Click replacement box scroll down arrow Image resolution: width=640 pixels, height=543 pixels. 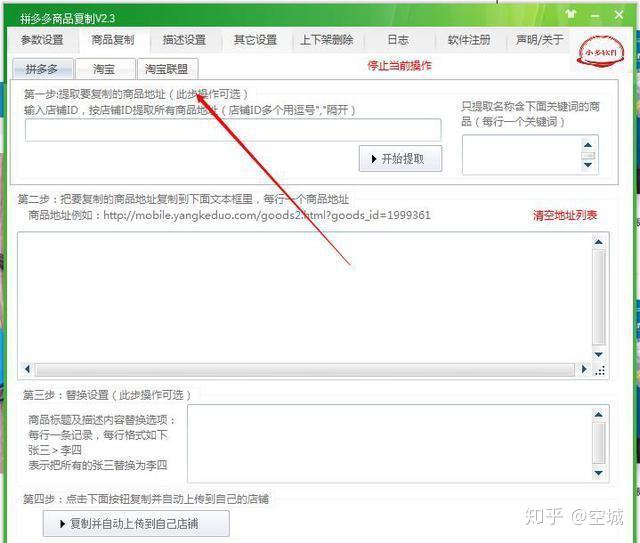coord(599,473)
